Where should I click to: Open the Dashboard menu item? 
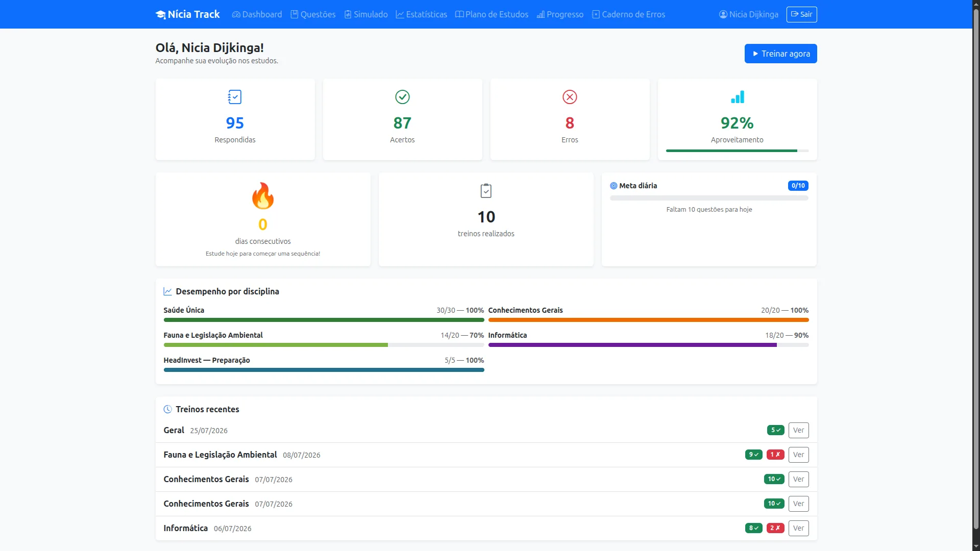click(x=257, y=14)
